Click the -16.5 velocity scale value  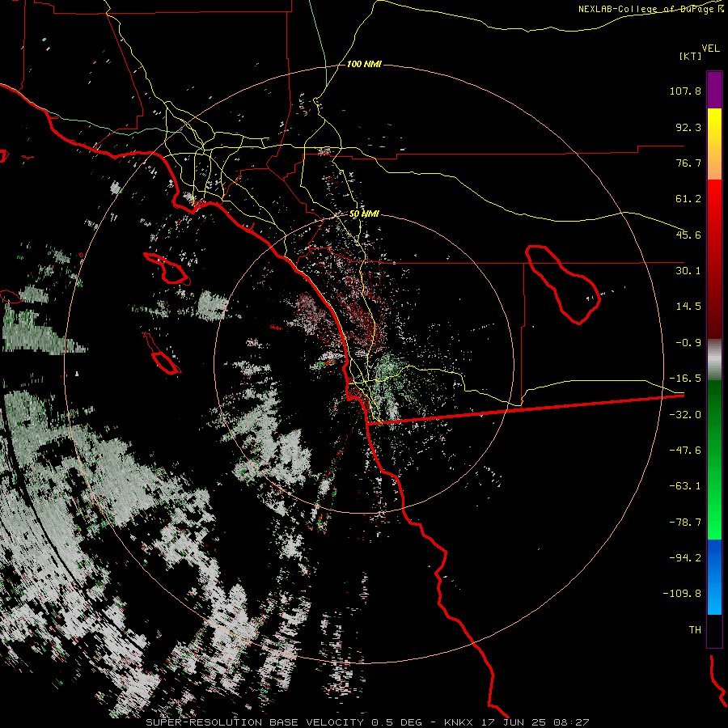[685, 379]
